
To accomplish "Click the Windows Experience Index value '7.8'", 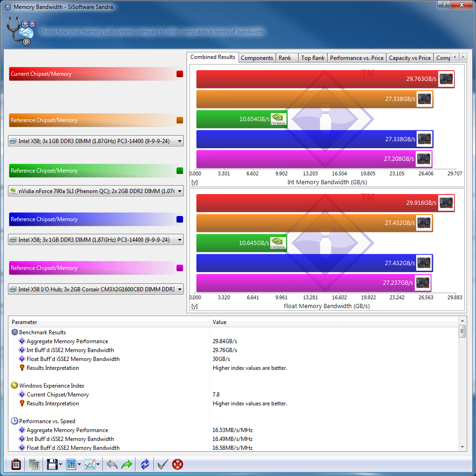I will [216, 394].
